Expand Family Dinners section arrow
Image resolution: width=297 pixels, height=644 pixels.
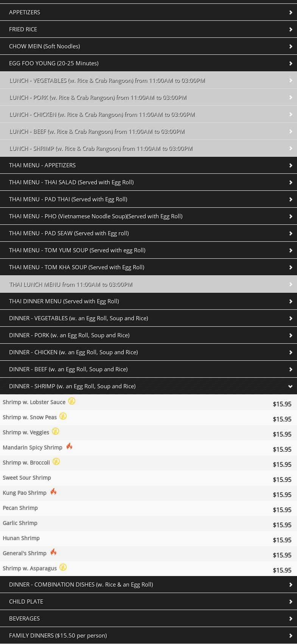[x=290, y=636]
